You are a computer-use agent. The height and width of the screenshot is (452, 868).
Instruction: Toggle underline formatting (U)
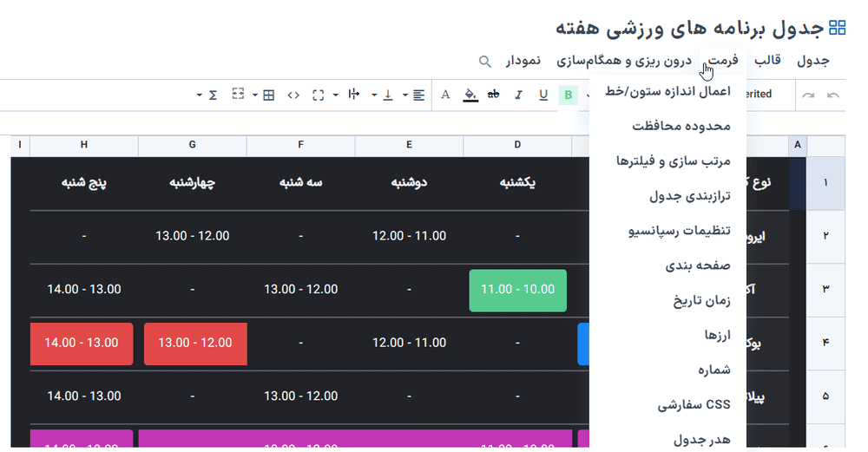click(x=543, y=95)
